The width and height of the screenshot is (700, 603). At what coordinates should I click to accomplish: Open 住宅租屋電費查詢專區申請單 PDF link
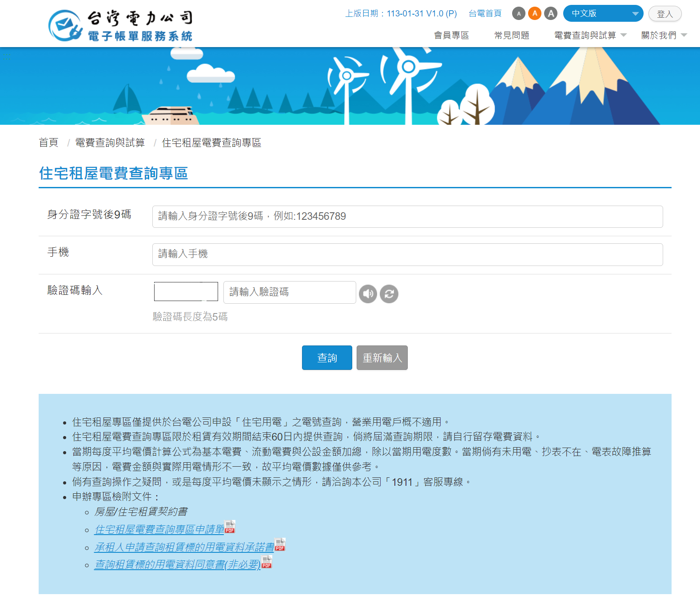coord(159,529)
